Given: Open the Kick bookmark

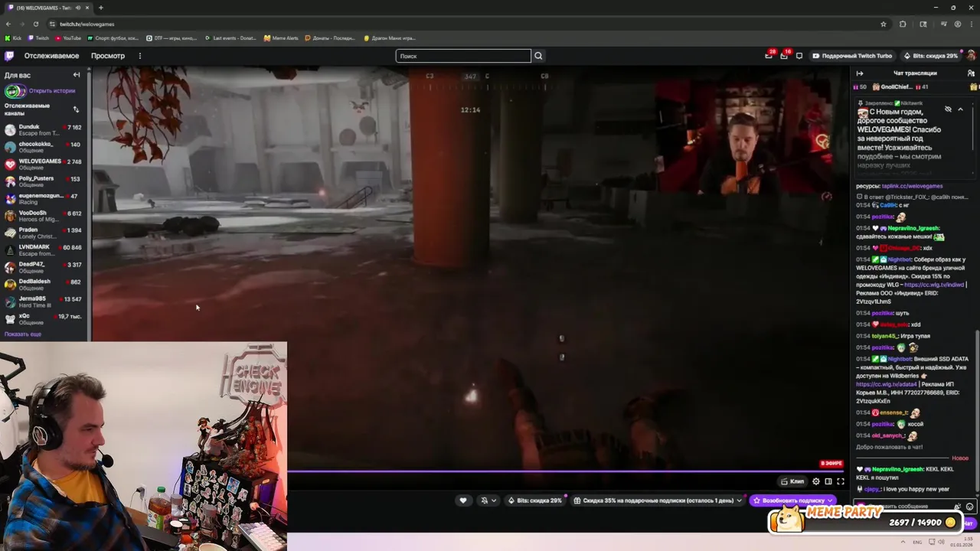Looking at the screenshot, I should coord(13,37).
